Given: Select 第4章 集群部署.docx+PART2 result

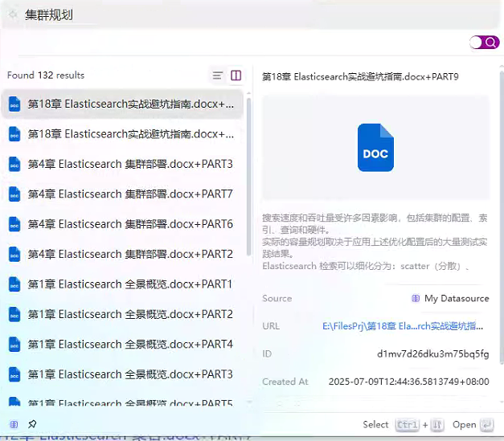Looking at the screenshot, I should (x=122, y=254).
